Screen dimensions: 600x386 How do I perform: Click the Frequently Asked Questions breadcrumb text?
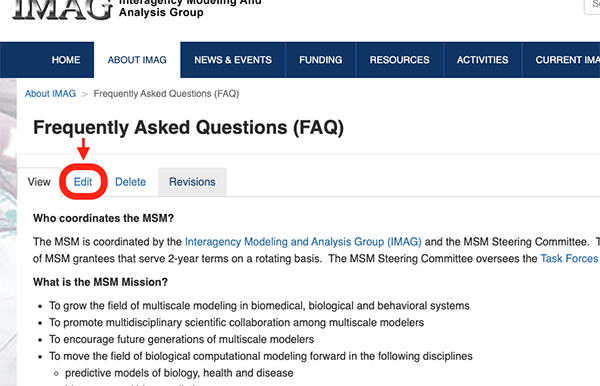[166, 94]
